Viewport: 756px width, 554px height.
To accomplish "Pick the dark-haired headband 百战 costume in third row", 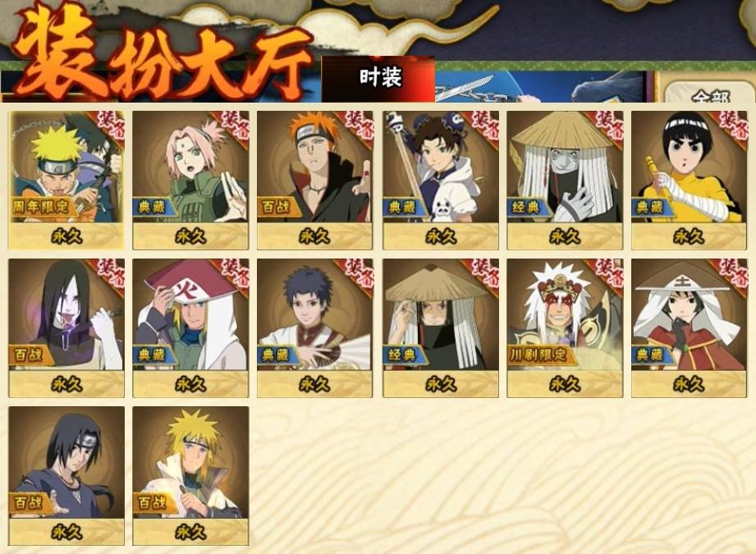I will coord(66,476).
